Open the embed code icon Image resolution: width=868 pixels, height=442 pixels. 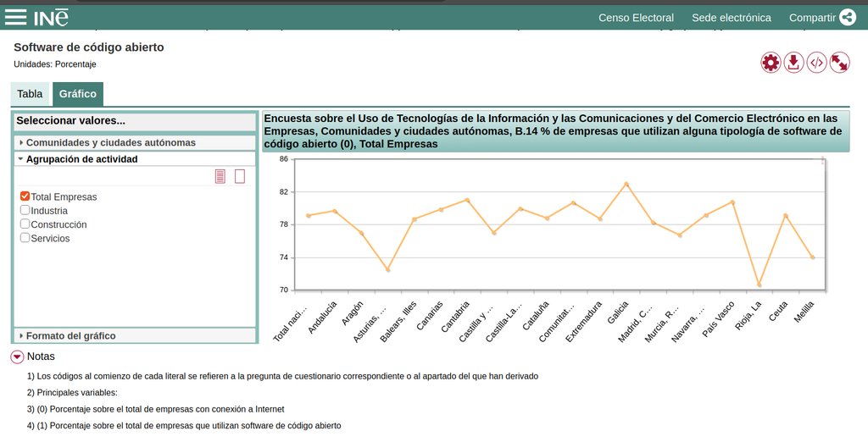coord(816,63)
